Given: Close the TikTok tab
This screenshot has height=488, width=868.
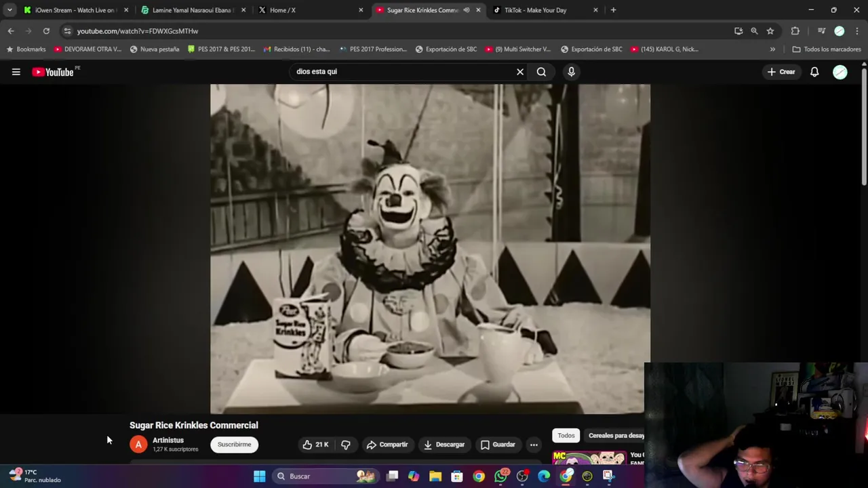Looking at the screenshot, I should click(595, 10).
